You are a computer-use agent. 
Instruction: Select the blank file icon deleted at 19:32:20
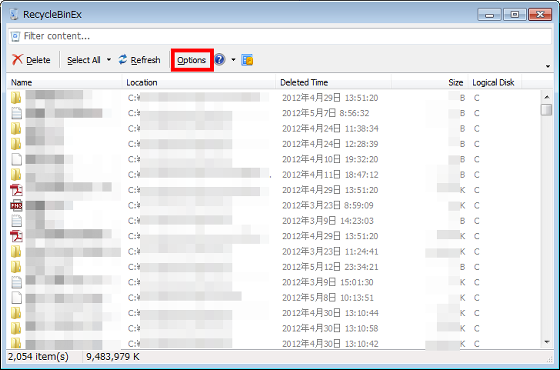coord(16,159)
